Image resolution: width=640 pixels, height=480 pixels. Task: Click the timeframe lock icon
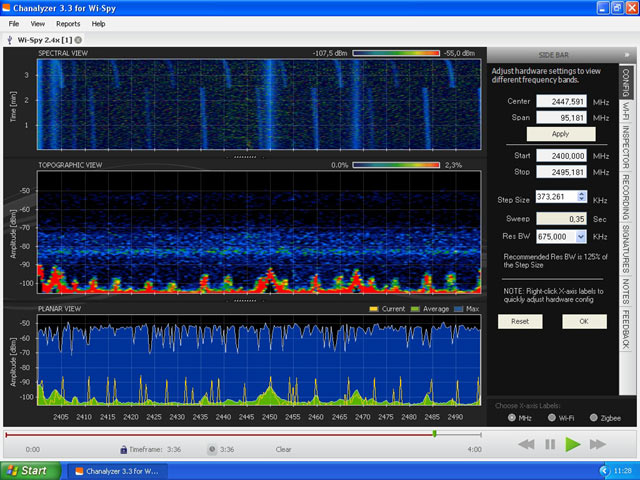[x=124, y=449]
